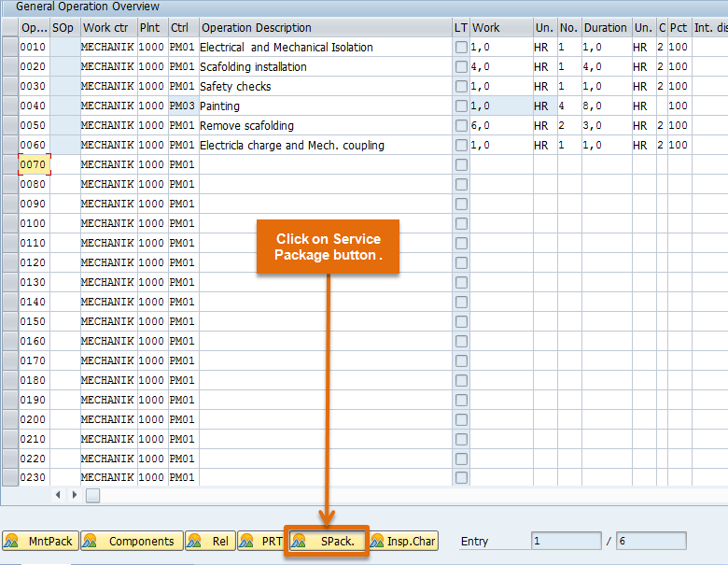Select row 0040 Painting using row selector
The height and width of the screenshot is (565, 728).
click(x=10, y=106)
